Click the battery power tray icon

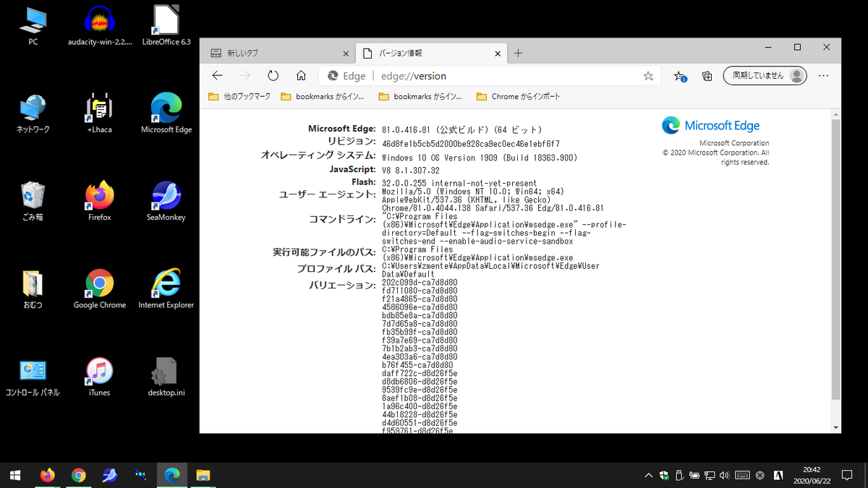tap(695, 476)
